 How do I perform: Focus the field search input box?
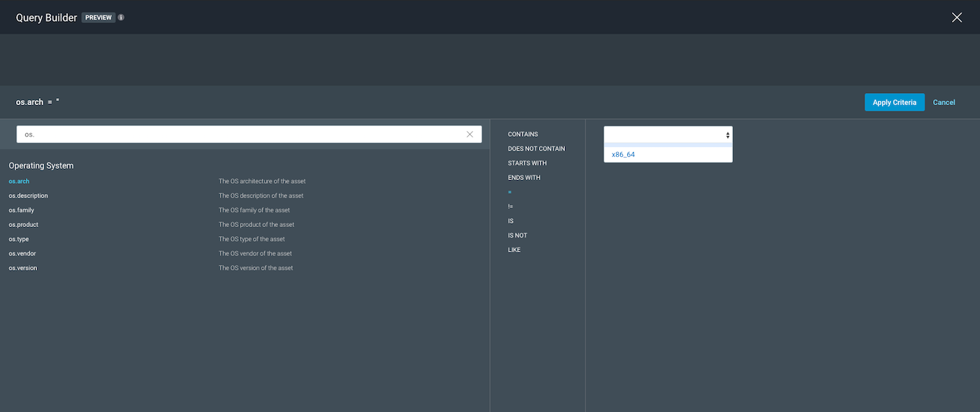pos(238,135)
